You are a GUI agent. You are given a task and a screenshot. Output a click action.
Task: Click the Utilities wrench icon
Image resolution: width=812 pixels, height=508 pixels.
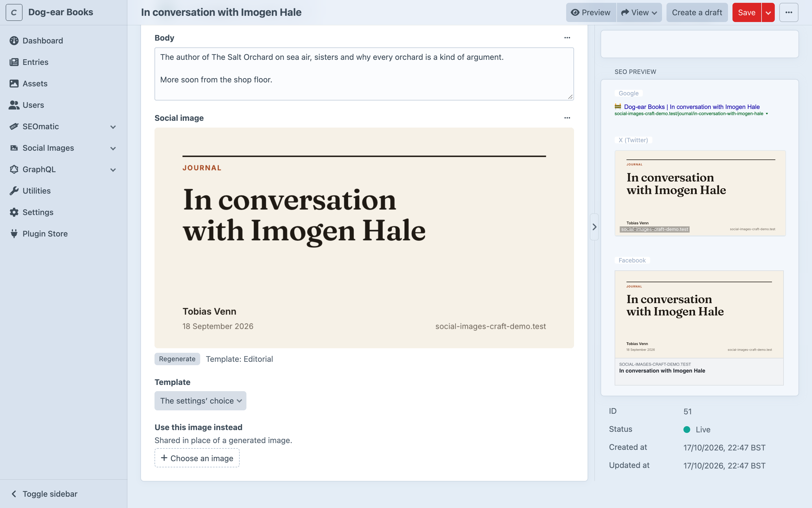[x=14, y=191]
